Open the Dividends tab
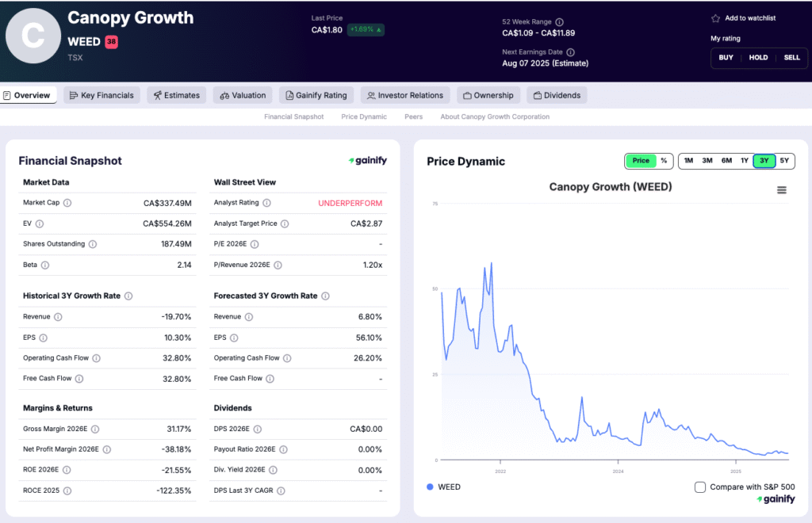 [557, 95]
